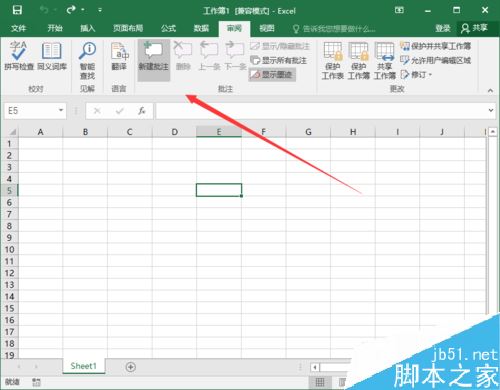Open the 翻译 translate tool
Viewport: 500px width, 390px height.
point(119,56)
